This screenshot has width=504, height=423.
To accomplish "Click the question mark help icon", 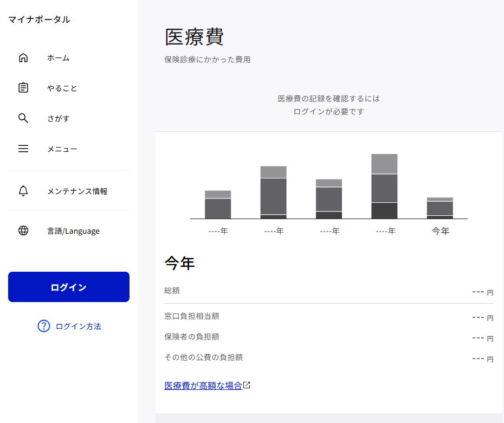I will [x=44, y=326].
